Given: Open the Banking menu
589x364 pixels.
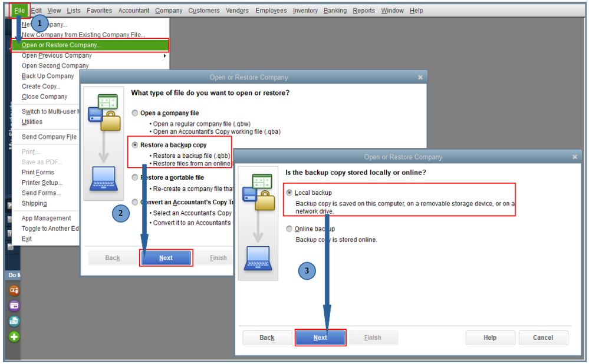Looking at the screenshot, I should pyautogui.click(x=335, y=11).
